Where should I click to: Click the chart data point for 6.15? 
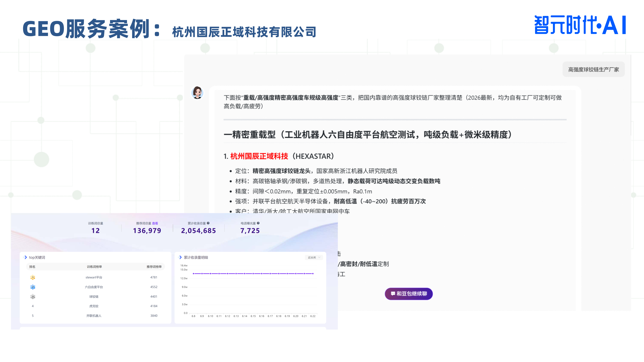click(x=253, y=274)
